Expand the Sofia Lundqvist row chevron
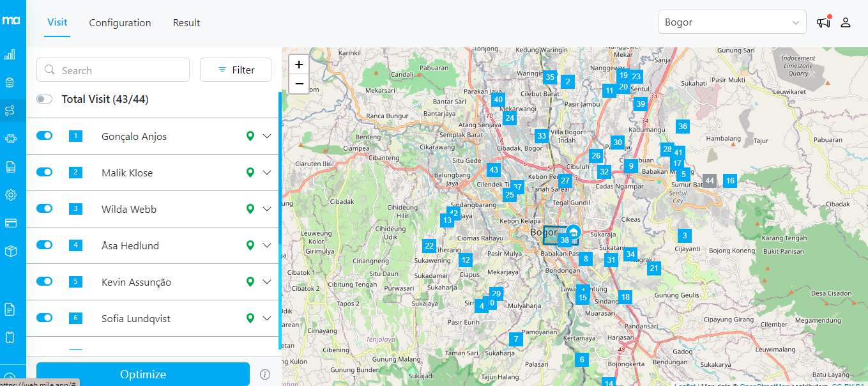This screenshot has height=386, width=868. (267, 318)
